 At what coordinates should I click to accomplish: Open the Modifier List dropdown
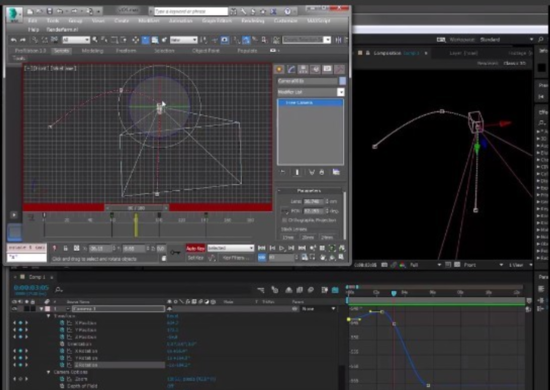311,92
